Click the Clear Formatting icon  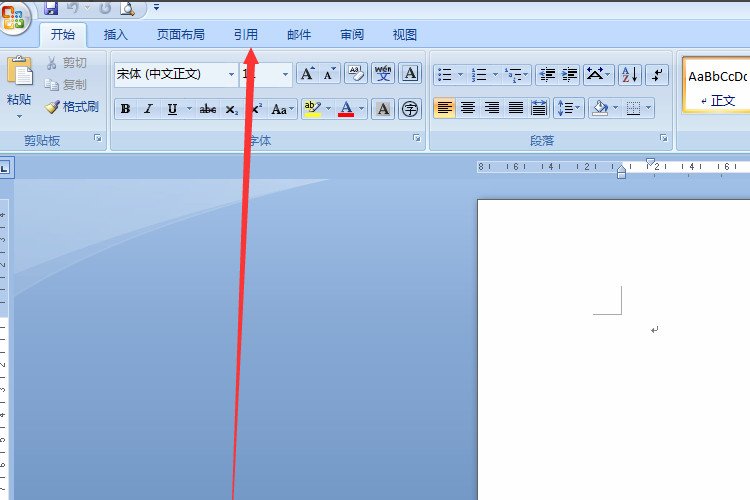tap(355, 74)
